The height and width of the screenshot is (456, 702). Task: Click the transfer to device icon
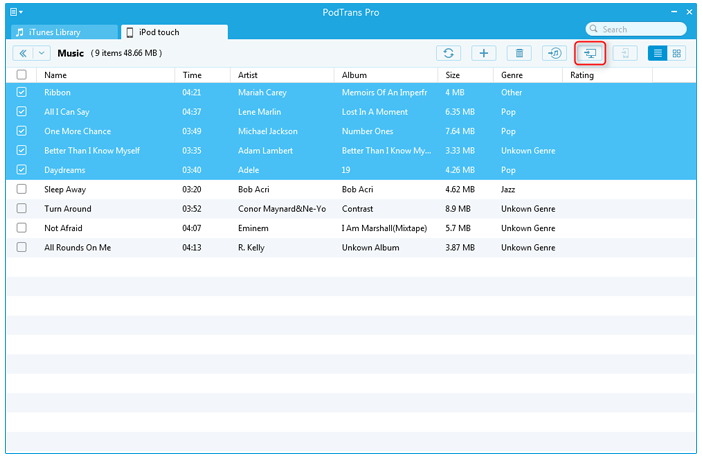pyautogui.click(x=625, y=53)
